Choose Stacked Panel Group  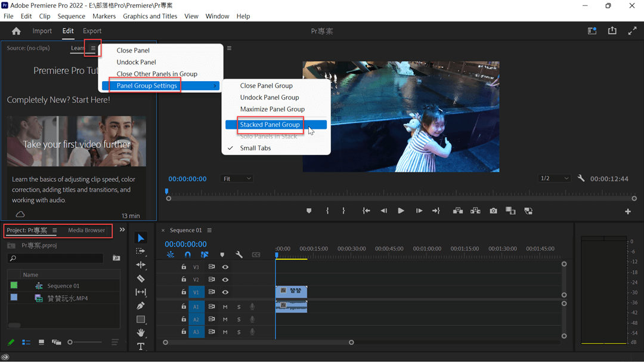click(276, 125)
